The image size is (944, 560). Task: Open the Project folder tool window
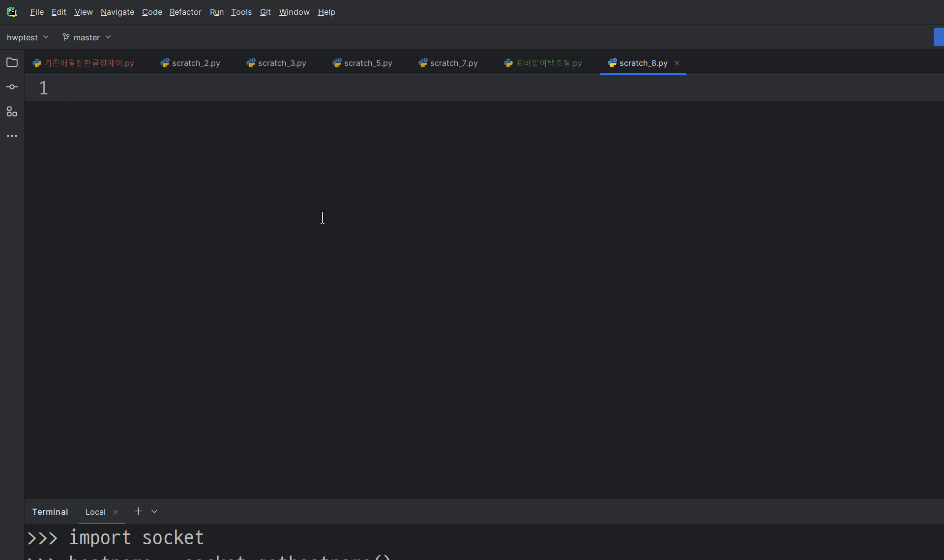click(12, 62)
